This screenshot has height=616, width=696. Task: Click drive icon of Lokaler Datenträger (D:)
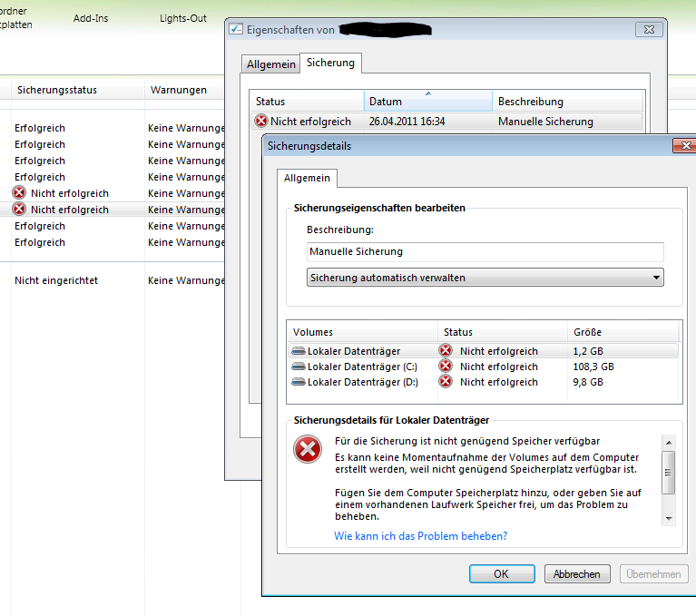(x=299, y=382)
